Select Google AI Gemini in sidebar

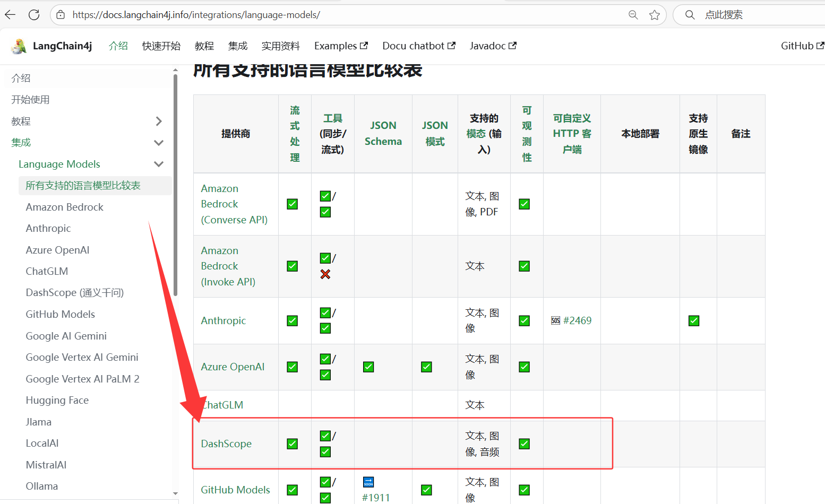tap(66, 336)
